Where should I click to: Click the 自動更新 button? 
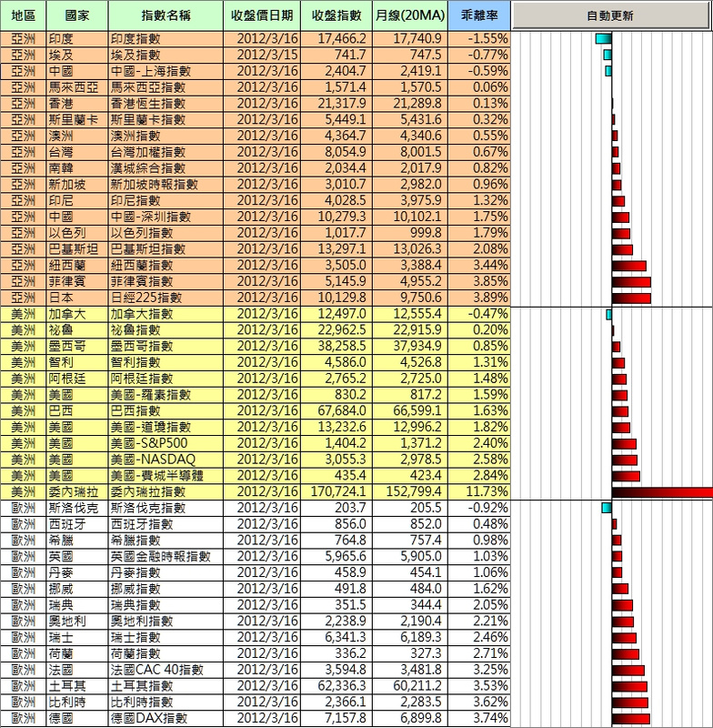pyautogui.click(x=610, y=15)
